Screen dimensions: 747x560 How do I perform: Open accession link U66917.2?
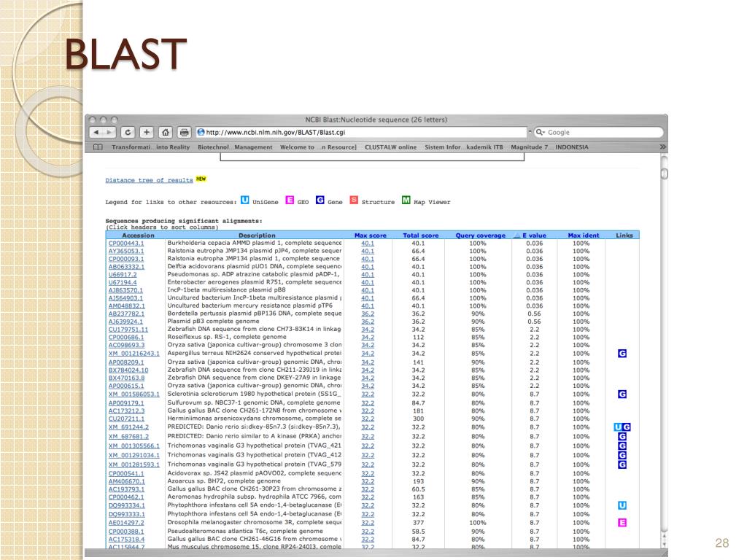(x=123, y=274)
